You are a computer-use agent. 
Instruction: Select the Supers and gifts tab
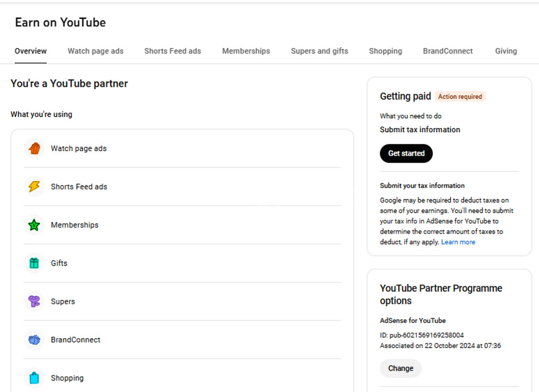[319, 51]
